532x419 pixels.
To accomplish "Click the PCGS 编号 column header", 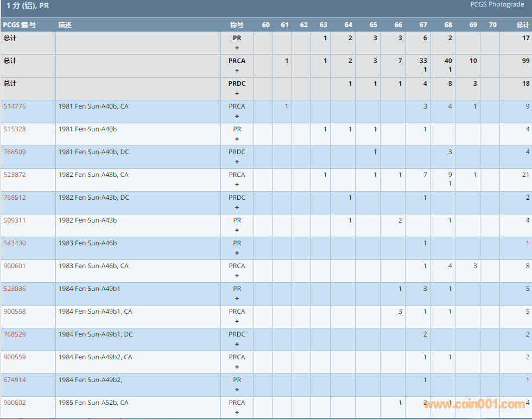I will [x=20, y=25].
